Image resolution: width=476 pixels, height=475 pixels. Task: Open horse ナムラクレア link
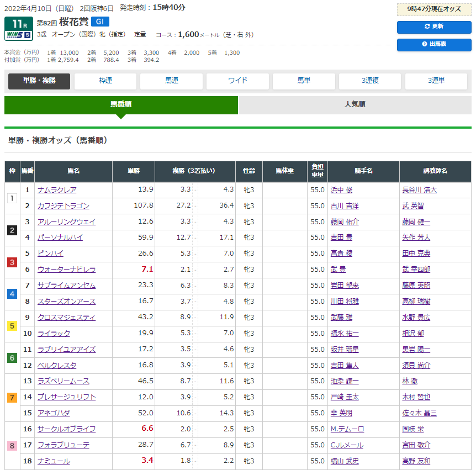coord(57,190)
